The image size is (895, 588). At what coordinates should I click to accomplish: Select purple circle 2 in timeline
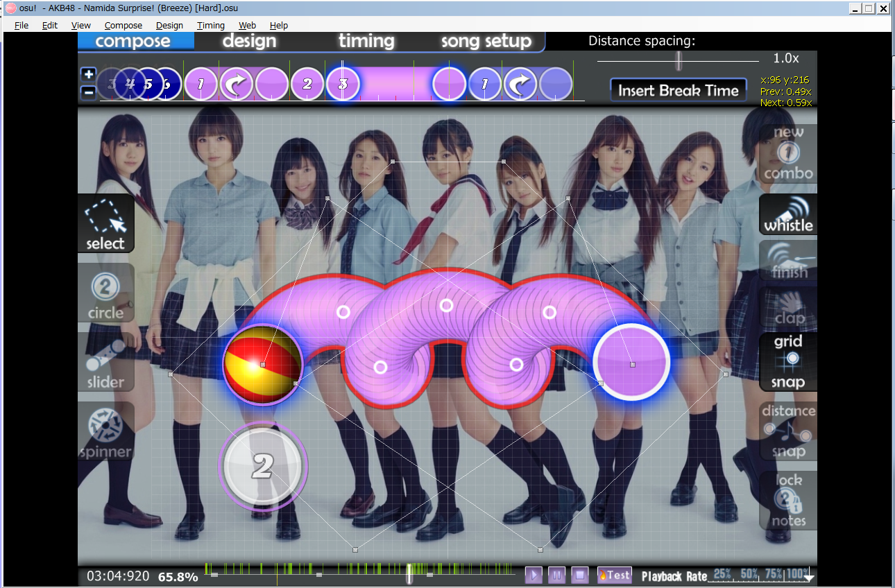coord(307,85)
